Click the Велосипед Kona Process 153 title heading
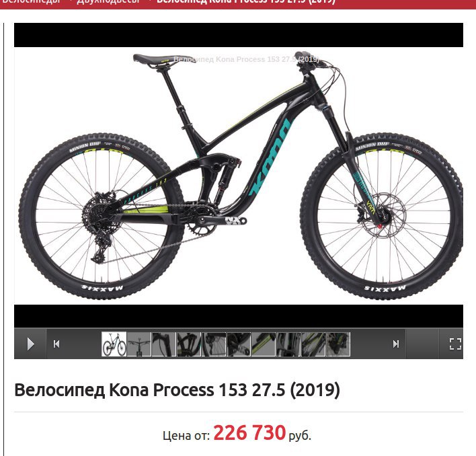Image resolution: width=476 pixels, height=456 pixels. pyautogui.click(x=177, y=390)
